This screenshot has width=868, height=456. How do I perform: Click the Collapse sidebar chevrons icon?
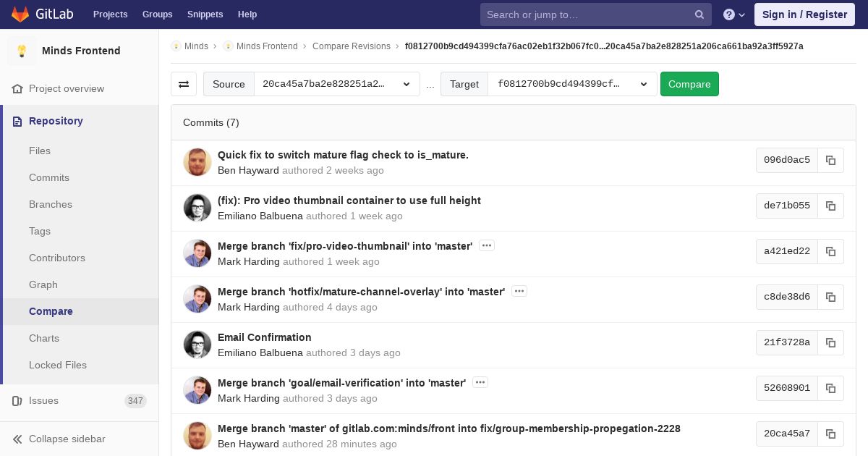pyautogui.click(x=17, y=439)
